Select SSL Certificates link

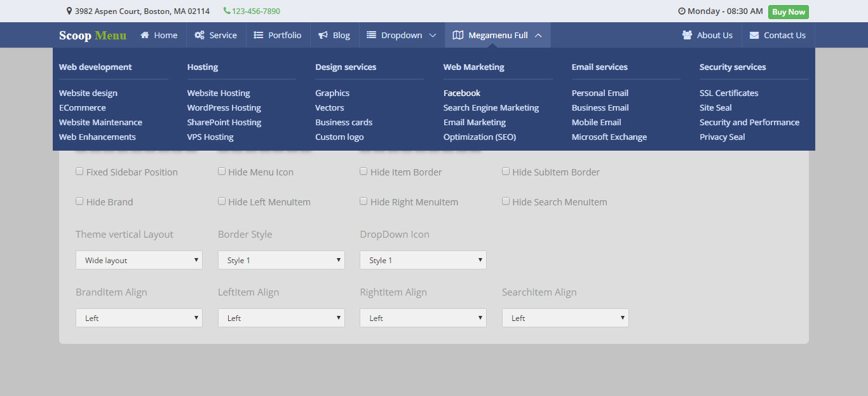(x=729, y=93)
